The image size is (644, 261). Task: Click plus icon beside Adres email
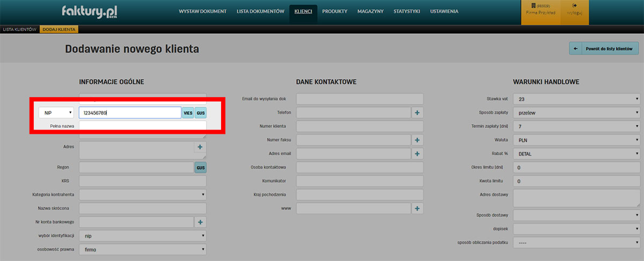coord(418,154)
